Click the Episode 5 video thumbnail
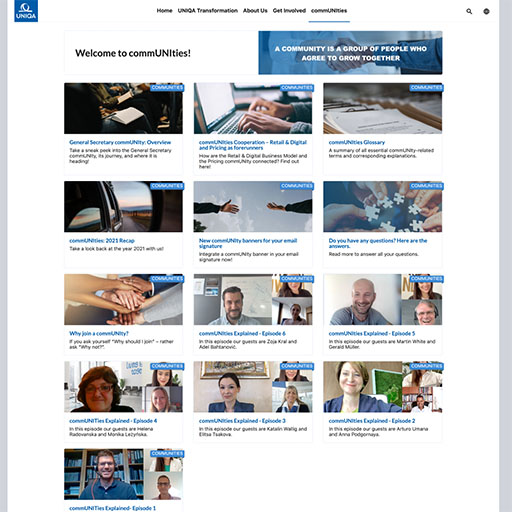Viewport: 512px width, 512px height. click(383, 299)
